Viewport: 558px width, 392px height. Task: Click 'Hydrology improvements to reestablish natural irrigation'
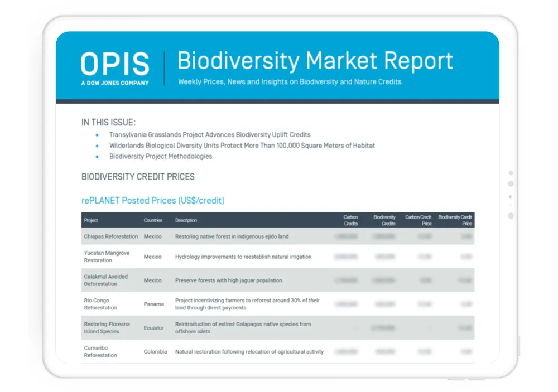[x=243, y=257]
